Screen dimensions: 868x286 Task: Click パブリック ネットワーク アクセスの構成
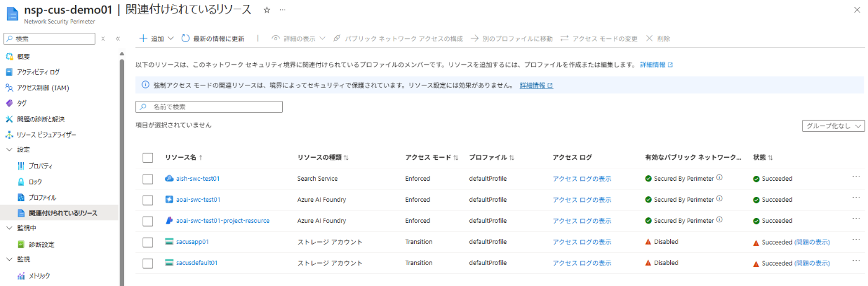pos(397,38)
